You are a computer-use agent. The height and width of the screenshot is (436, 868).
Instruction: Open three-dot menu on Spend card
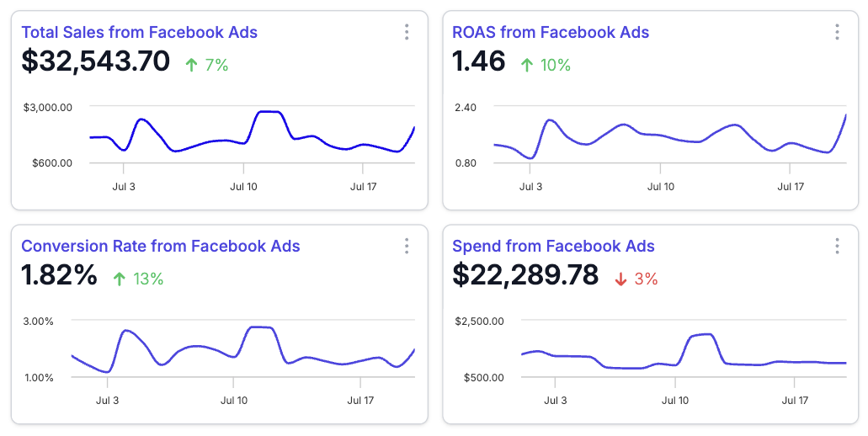click(837, 246)
